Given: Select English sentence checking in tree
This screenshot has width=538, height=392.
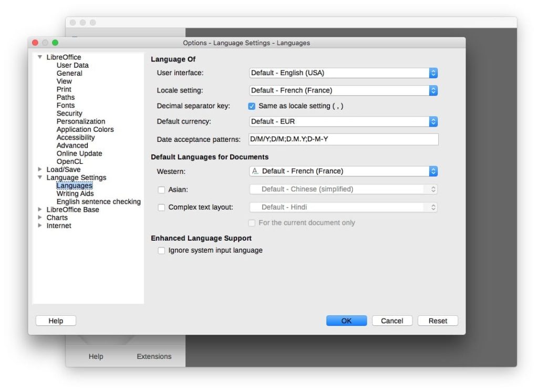Looking at the screenshot, I should tap(99, 201).
